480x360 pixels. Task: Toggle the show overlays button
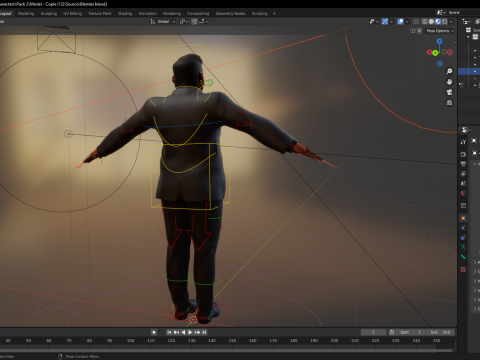pos(401,21)
